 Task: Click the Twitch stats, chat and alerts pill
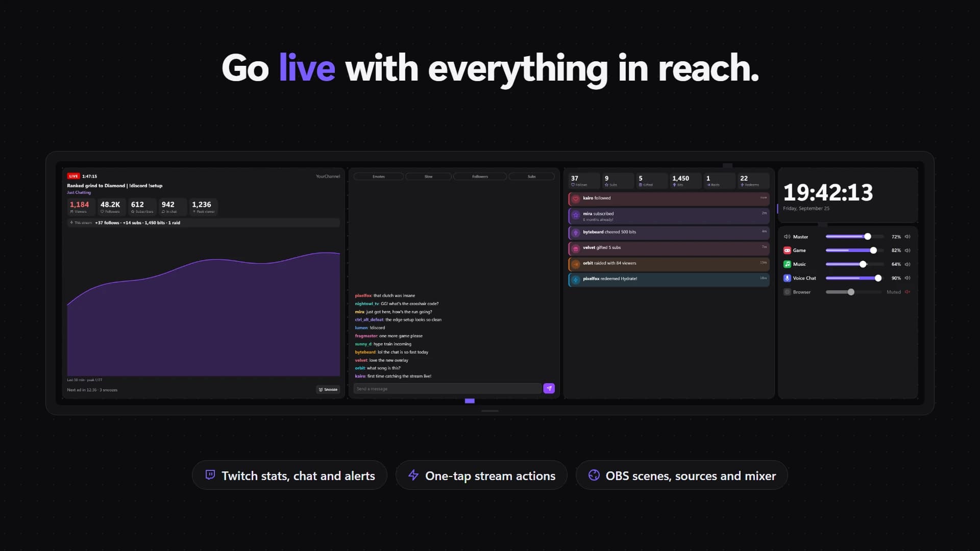289,475
